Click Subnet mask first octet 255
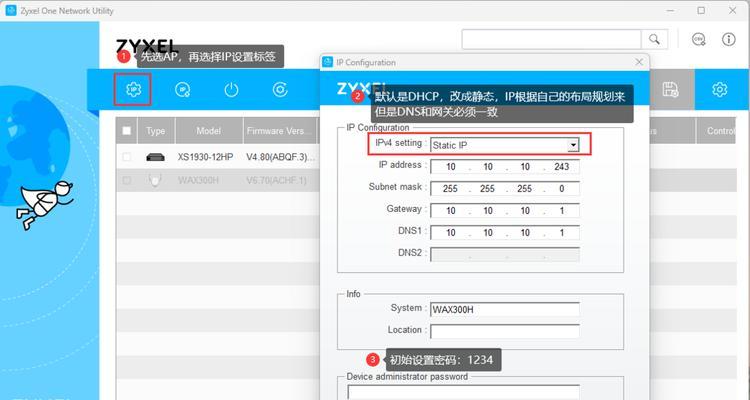The image size is (750, 400). [451, 189]
